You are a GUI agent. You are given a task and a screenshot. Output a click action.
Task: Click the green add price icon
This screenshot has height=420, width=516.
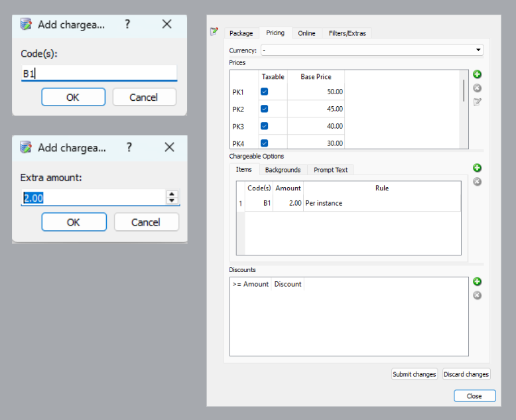point(477,74)
